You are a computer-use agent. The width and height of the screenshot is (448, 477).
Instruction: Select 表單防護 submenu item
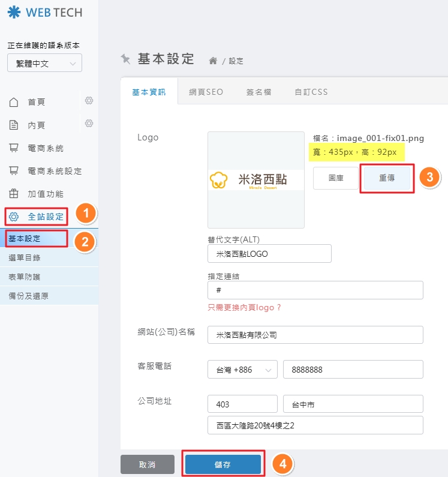[49, 277]
